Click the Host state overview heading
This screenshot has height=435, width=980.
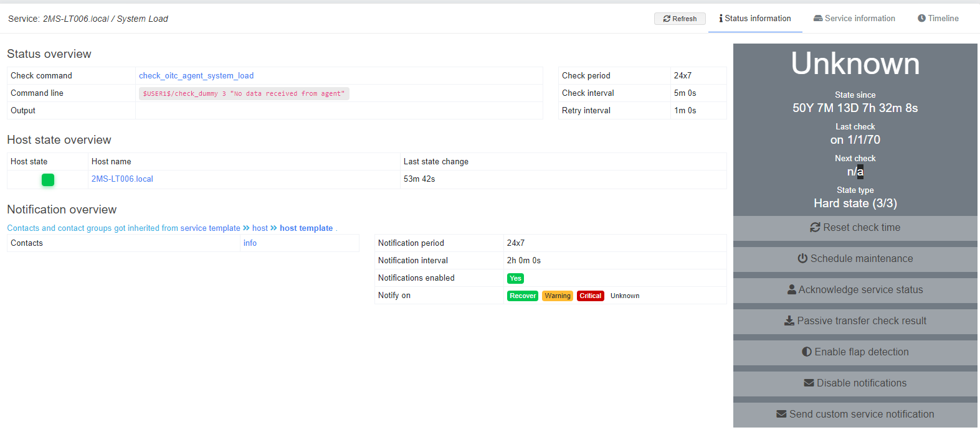59,140
